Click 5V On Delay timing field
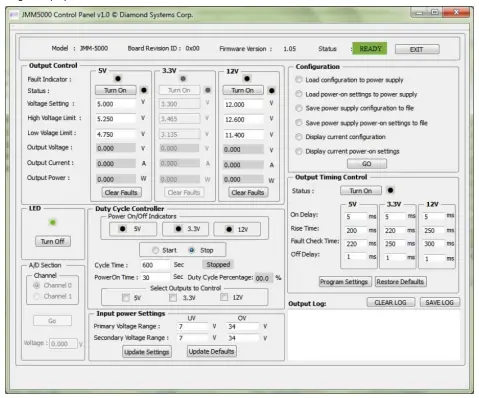Screen dimensions: 479x398 [x=356, y=217]
